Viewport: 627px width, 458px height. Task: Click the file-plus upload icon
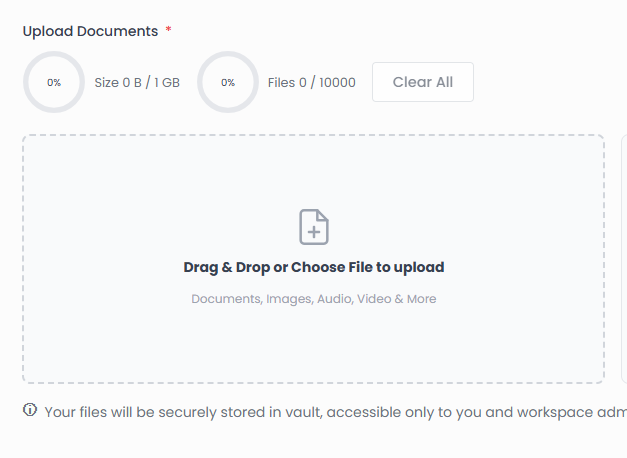(314, 227)
